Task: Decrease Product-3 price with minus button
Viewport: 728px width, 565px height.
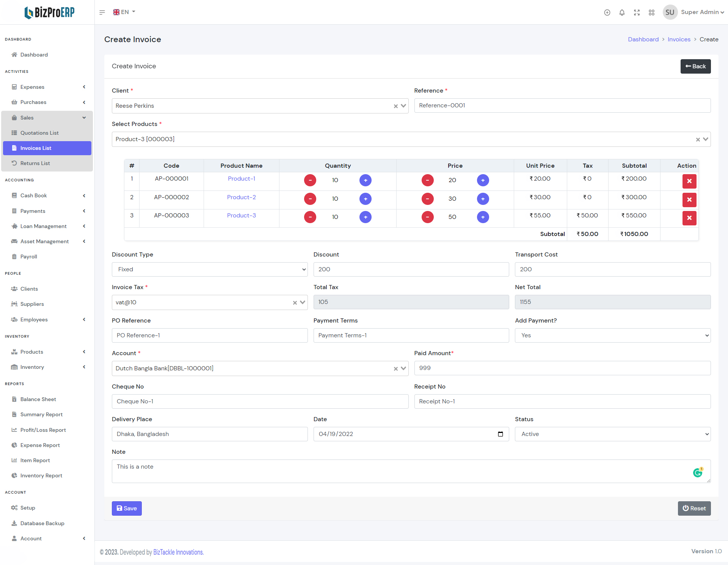Action: (x=427, y=217)
